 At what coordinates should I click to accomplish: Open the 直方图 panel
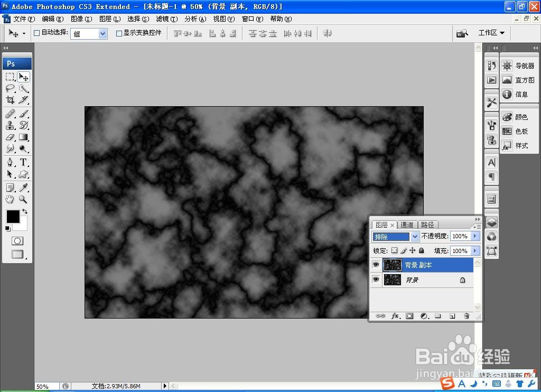click(519, 80)
